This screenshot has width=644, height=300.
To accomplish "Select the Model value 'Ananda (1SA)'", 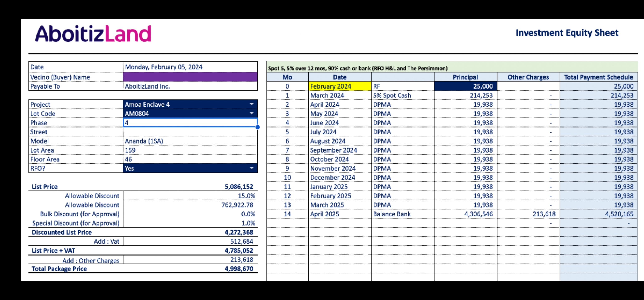I will 190,141.
